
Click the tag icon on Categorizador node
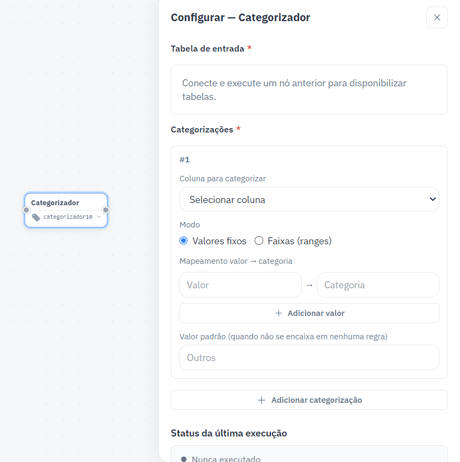coord(36,217)
